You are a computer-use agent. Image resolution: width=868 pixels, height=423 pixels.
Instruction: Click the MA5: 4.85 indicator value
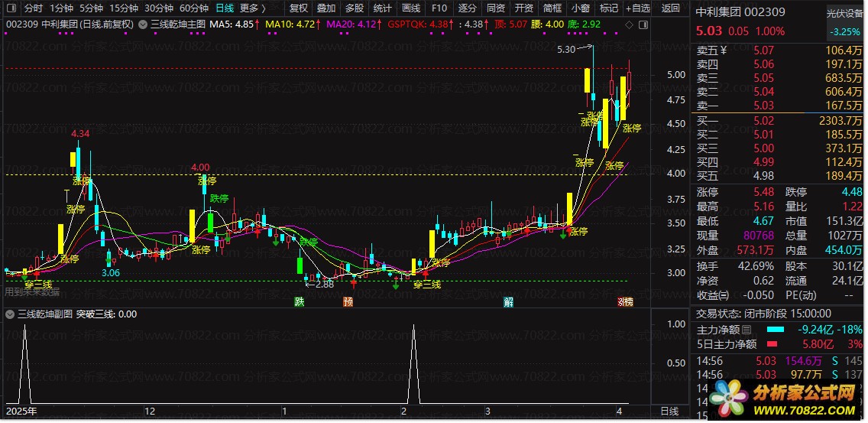pos(232,25)
